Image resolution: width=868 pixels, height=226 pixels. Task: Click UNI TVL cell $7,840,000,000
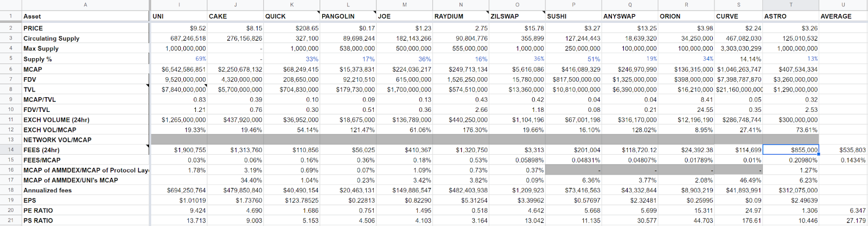[178, 89]
